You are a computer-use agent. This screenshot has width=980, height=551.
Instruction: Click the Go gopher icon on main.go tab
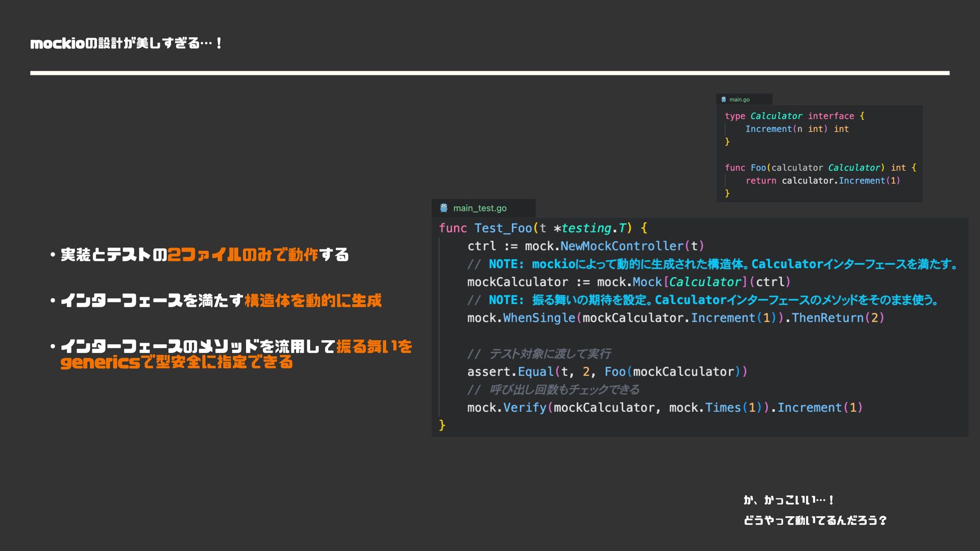point(723,99)
